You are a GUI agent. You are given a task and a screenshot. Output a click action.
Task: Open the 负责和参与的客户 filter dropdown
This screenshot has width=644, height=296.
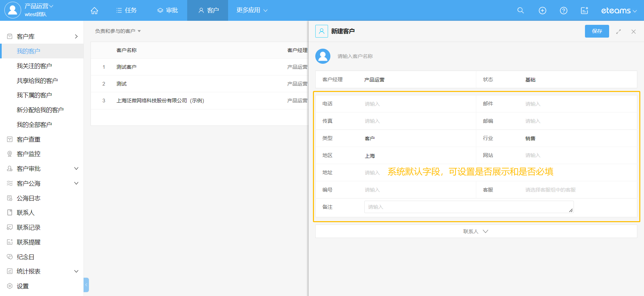click(x=118, y=31)
